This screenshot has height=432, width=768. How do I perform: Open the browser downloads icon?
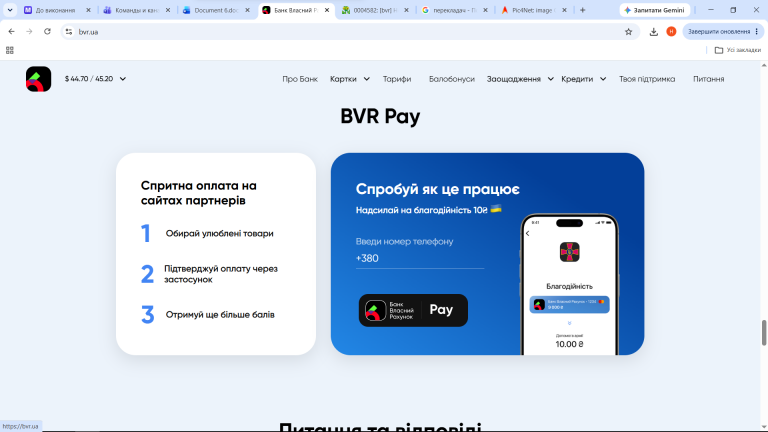(653, 32)
